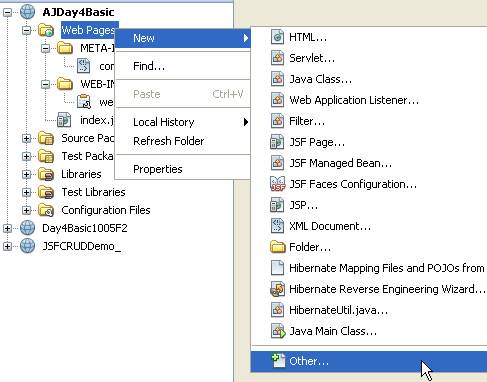Click the Web Application Listener icon
487x382 pixels.
[277, 100]
